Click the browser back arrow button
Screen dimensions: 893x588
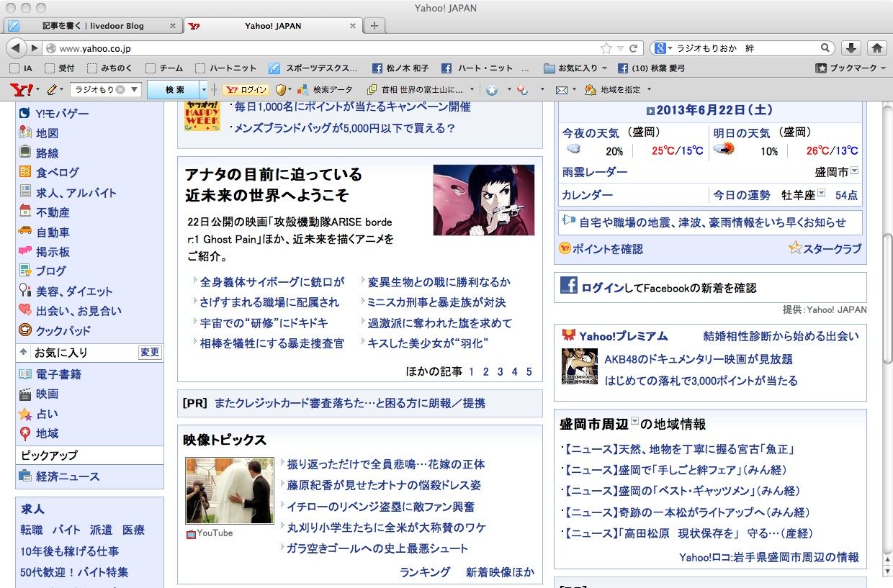pos(15,48)
